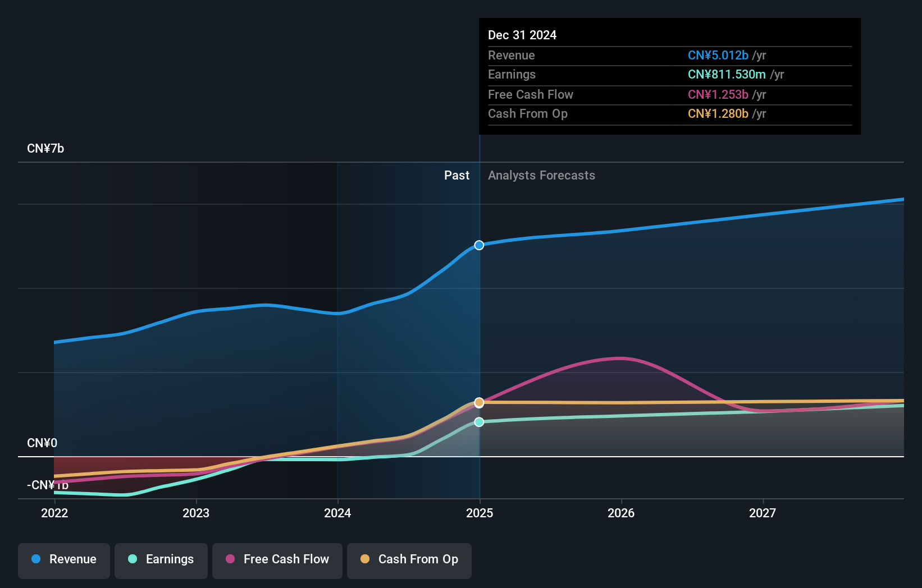
Task: Toggle the Earnings series legend button
Action: 161,561
